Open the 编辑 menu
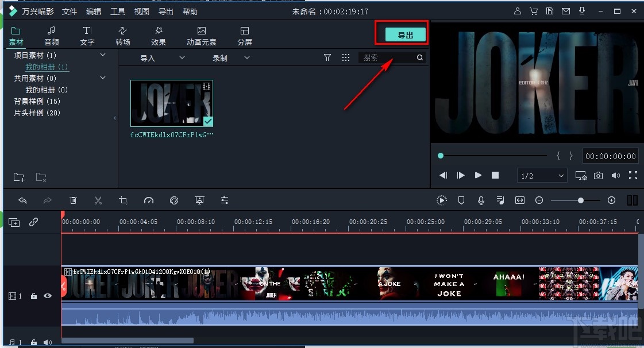 [x=94, y=11]
